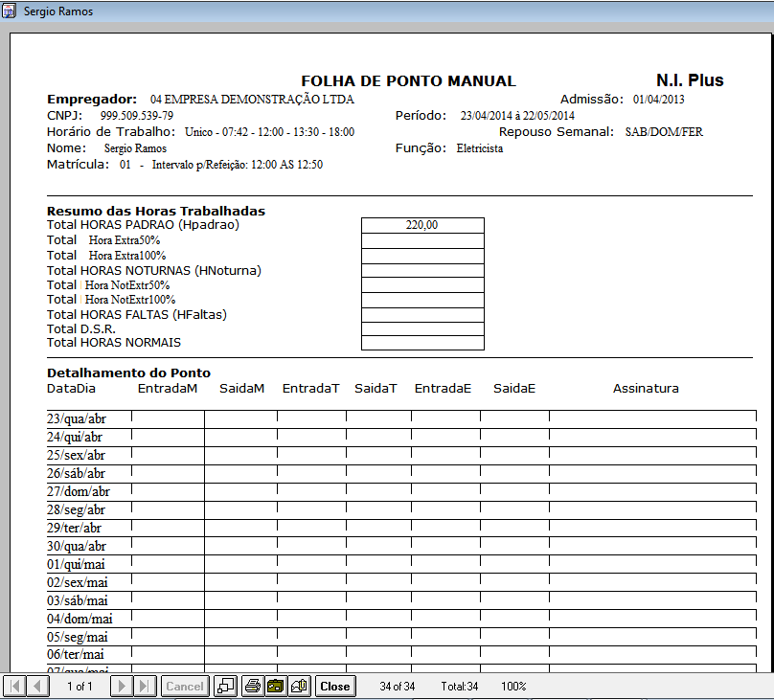Go to the previous report page
The image size is (774, 700).
coord(37,687)
